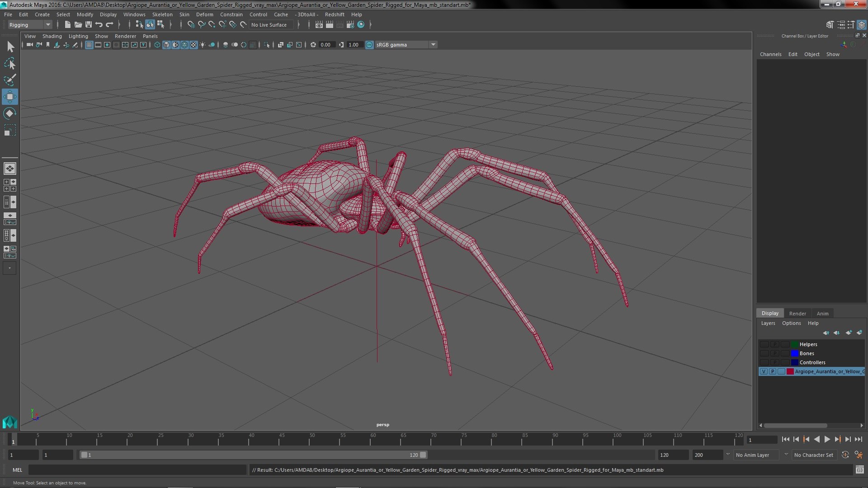868x488 pixels.
Task: Open the Constrain menu
Action: [231, 14]
